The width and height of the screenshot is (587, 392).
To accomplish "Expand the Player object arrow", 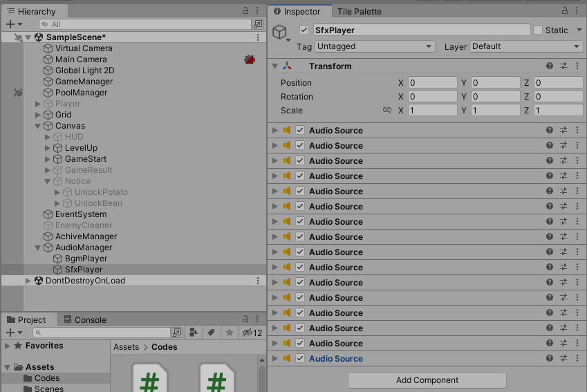I will tap(38, 104).
